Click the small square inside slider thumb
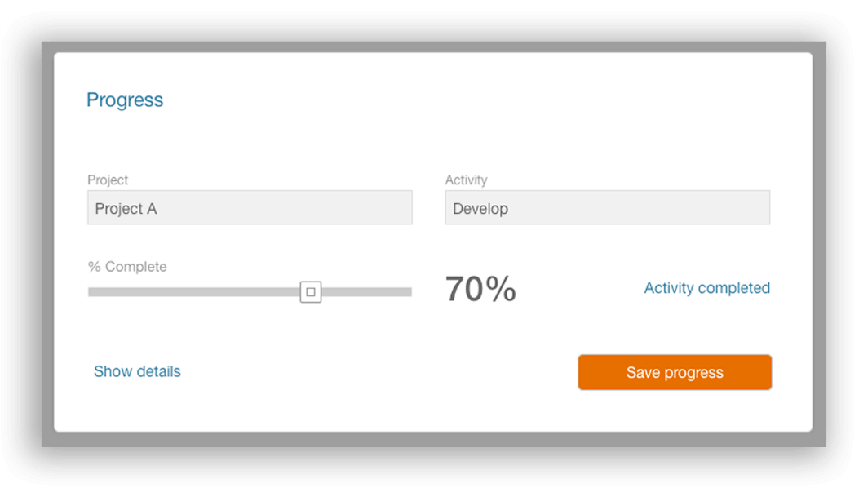 [311, 292]
